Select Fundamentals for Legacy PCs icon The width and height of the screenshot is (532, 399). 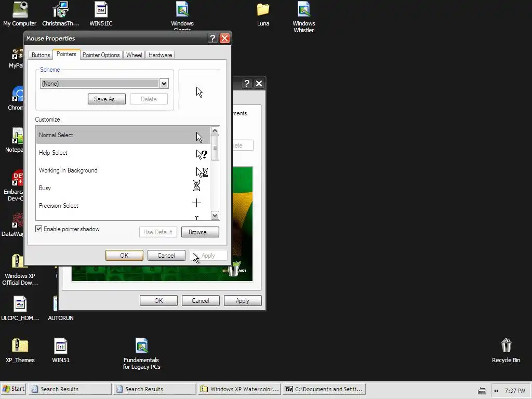click(141, 353)
